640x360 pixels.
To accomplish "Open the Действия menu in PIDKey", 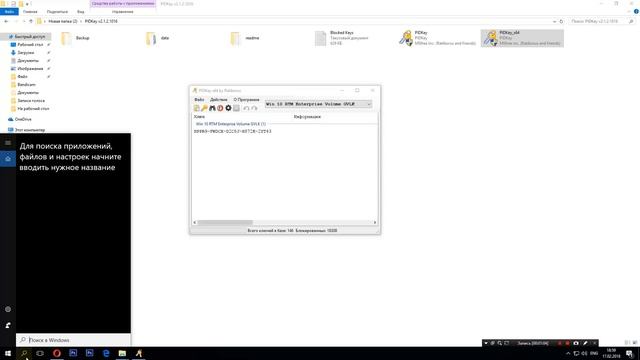I will pyautogui.click(x=218, y=100).
